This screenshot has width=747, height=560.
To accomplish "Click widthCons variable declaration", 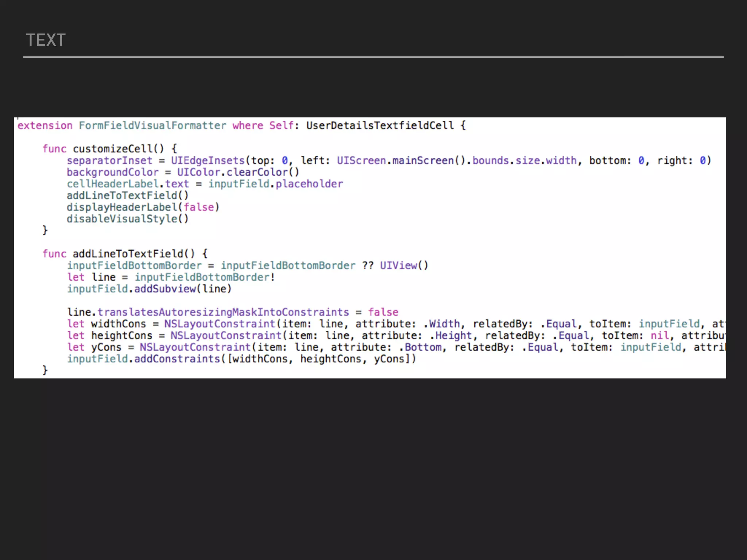I will pos(118,324).
